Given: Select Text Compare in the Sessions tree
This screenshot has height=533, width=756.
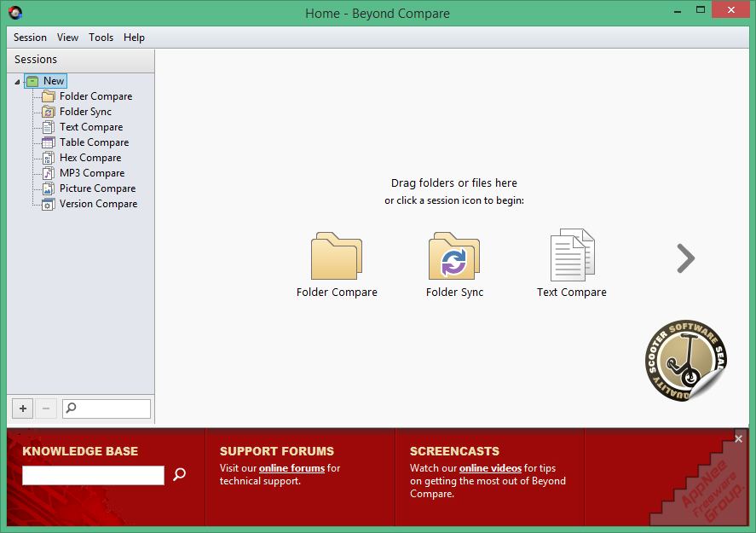Looking at the screenshot, I should (91, 127).
